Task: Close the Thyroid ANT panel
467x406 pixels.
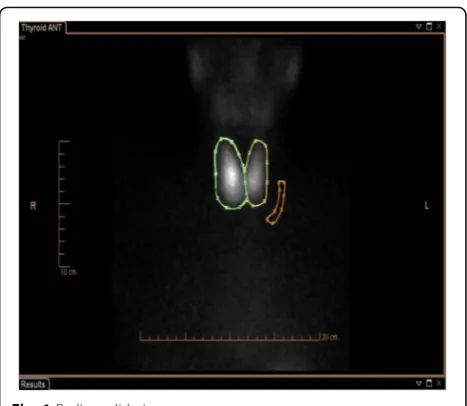Action: 439,26
